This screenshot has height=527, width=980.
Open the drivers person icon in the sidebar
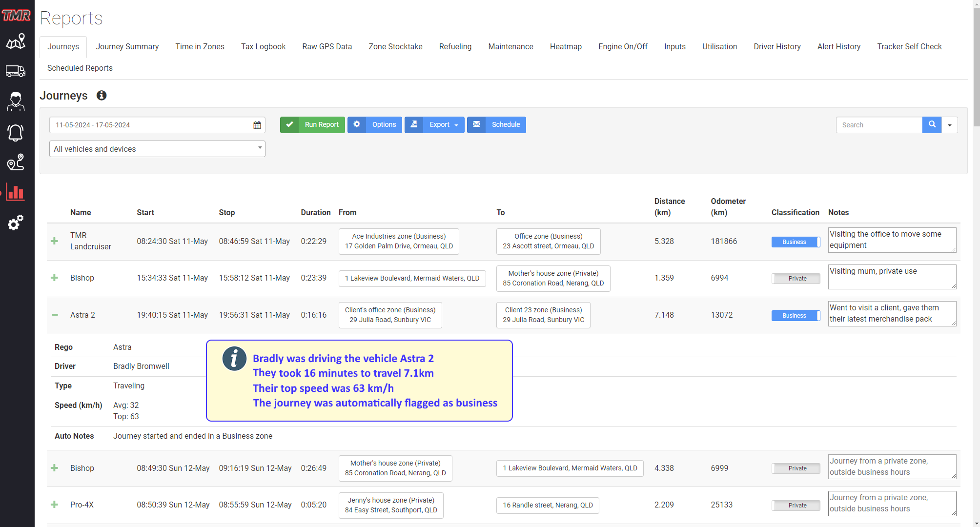point(16,101)
